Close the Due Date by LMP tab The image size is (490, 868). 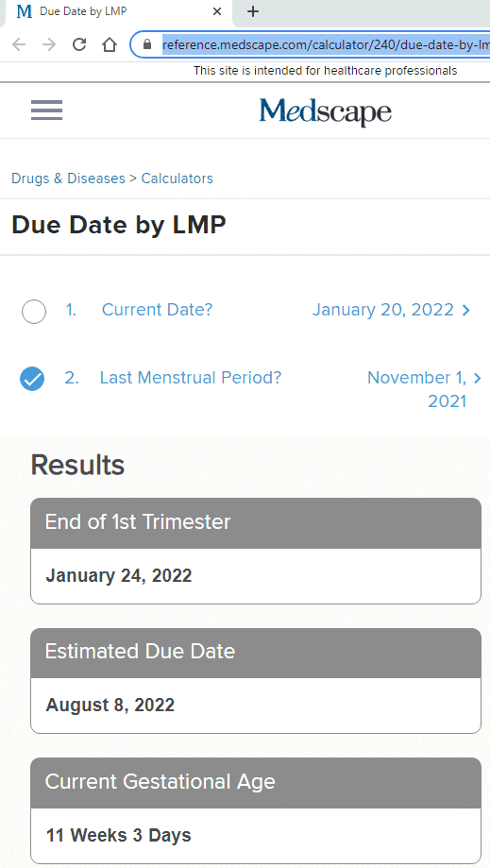(217, 11)
